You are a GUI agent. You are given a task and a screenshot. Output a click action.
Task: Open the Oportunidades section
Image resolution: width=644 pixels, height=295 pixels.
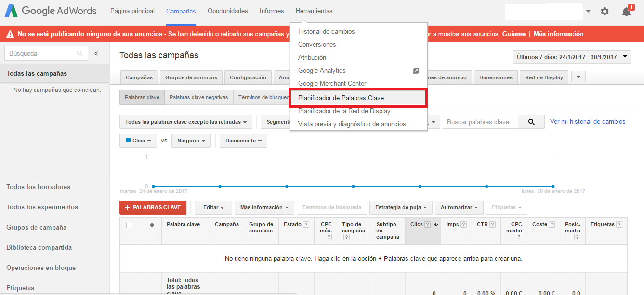(227, 11)
